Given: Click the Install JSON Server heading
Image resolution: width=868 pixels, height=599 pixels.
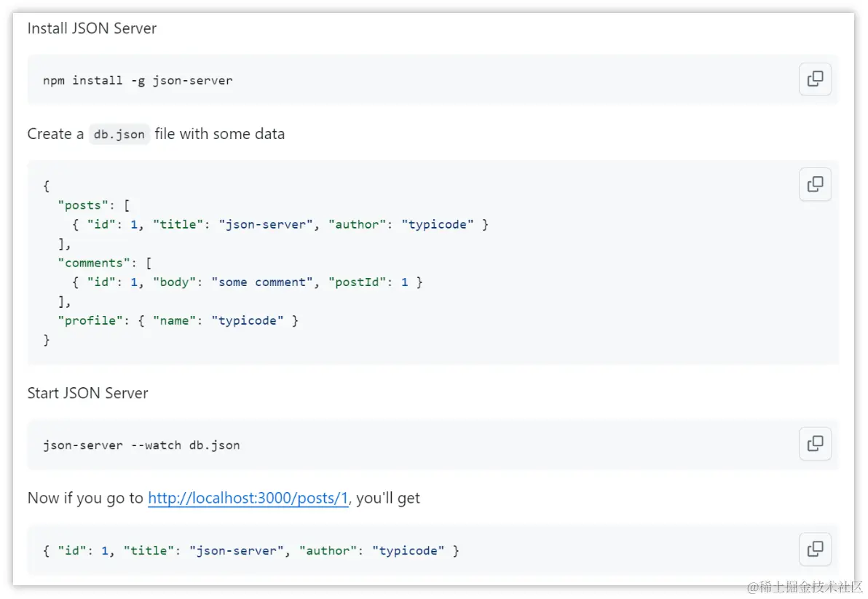Looking at the screenshot, I should point(92,28).
